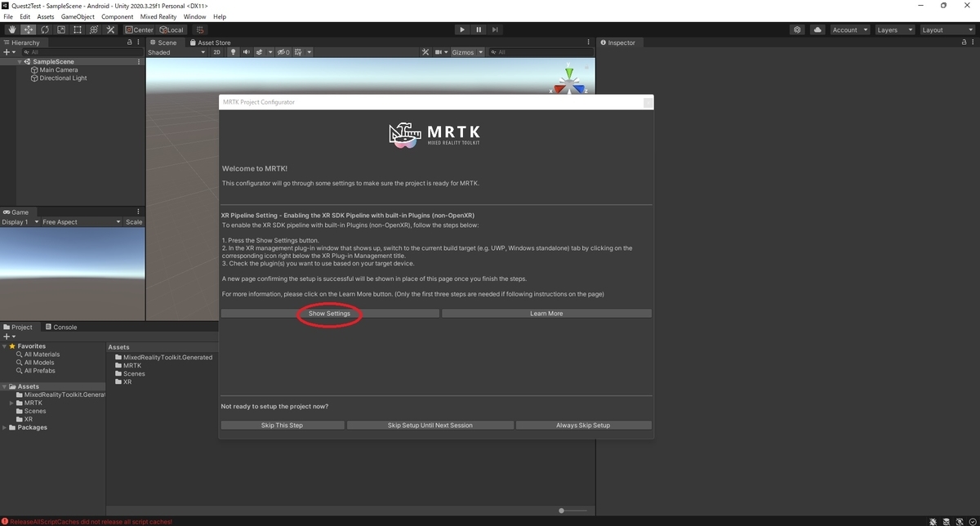Click Learn More button
Viewport: 980px width, 526px height.
coord(546,314)
